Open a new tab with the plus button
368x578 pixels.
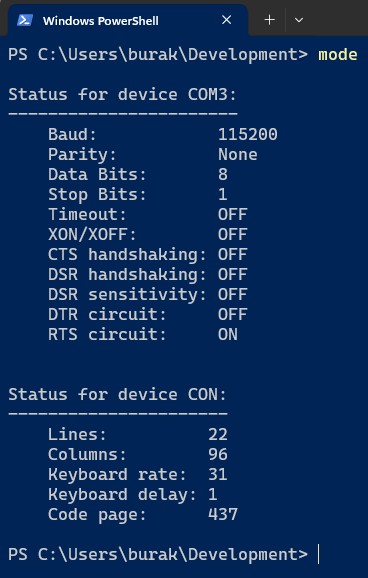[270, 20]
